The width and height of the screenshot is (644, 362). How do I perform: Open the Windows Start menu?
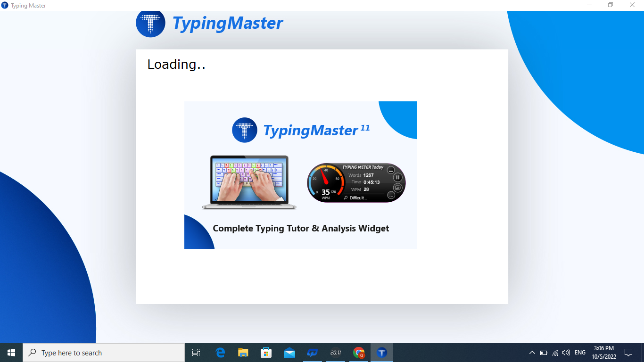(11, 353)
